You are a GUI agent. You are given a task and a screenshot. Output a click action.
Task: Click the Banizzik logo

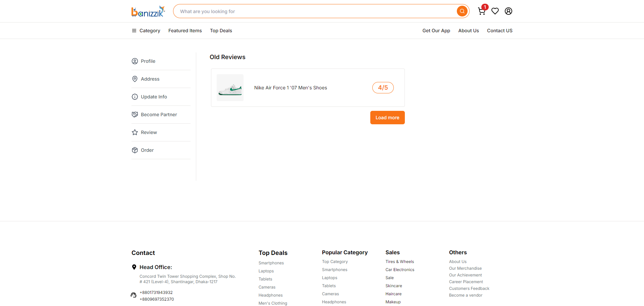(x=148, y=11)
